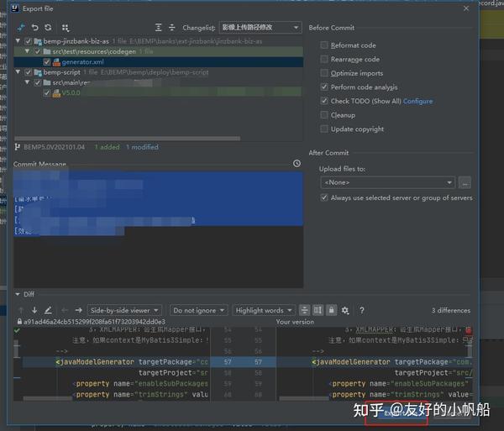The image size is (504, 431).
Task: Enable the Reformat code checkbox
Action: click(x=324, y=45)
